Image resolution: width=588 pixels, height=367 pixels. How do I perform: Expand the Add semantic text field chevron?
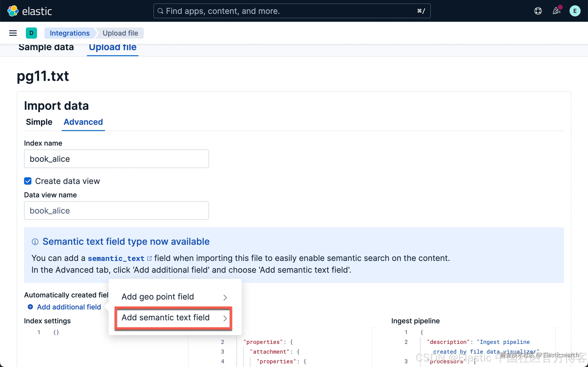tap(225, 318)
